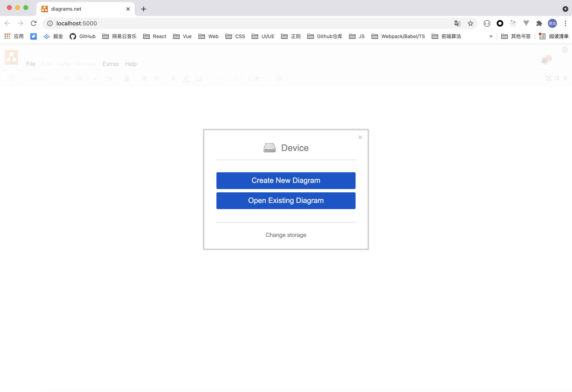The image size is (572, 392).
Task: Toggle the Format panel icon
Action: 557,78
